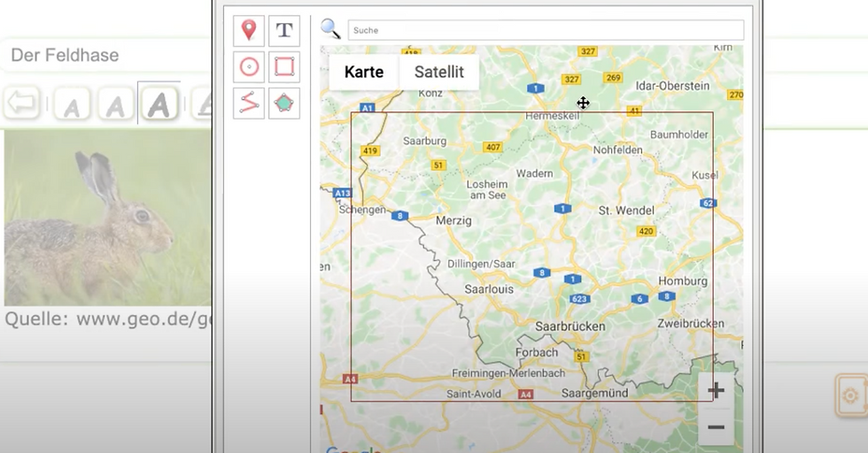Click the magnifying glass search icon
Image resolution: width=868 pixels, height=453 pixels.
tap(330, 29)
